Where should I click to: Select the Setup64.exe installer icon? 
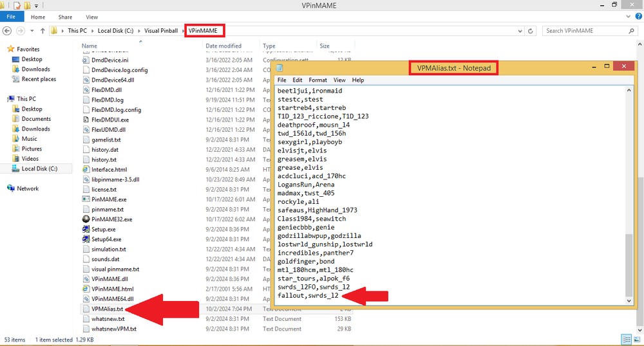coord(86,239)
